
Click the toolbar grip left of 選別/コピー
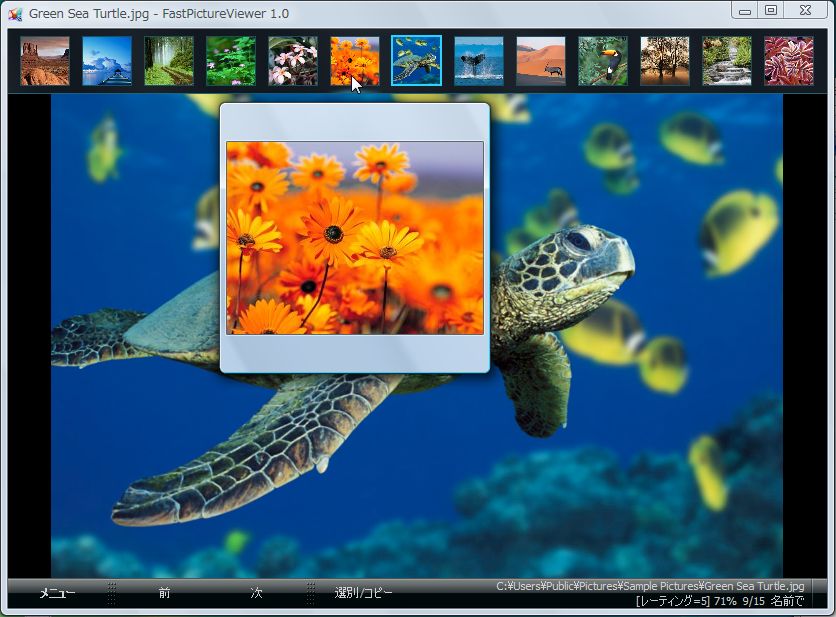pos(311,593)
